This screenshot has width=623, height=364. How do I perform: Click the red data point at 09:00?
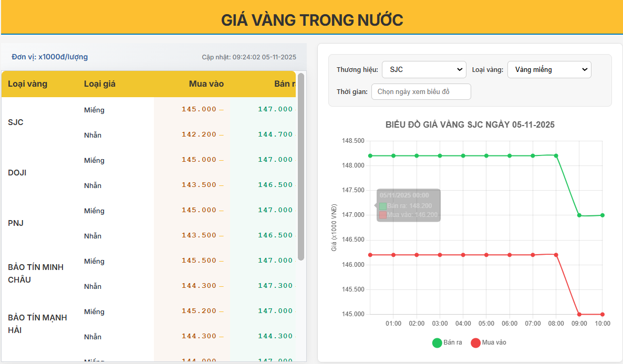pyautogui.click(x=578, y=314)
